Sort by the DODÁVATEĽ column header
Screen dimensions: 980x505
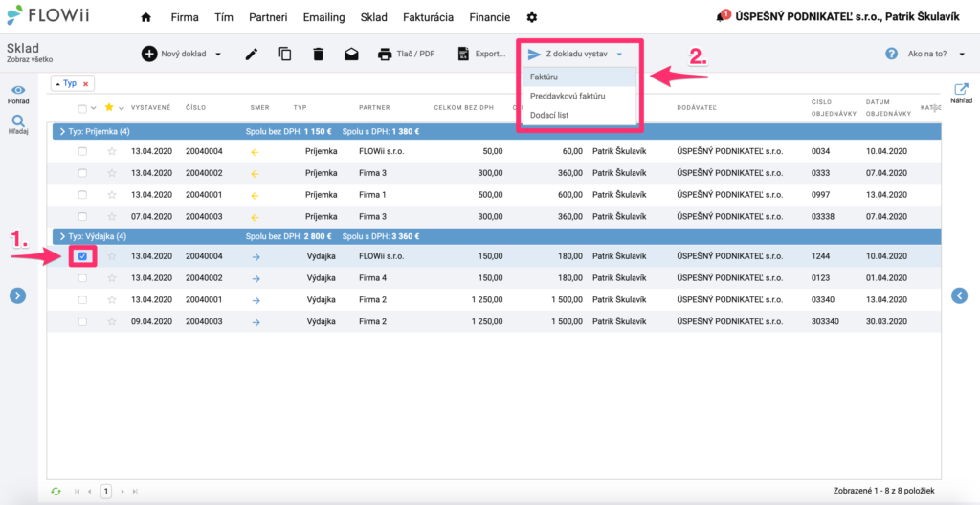(x=697, y=107)
